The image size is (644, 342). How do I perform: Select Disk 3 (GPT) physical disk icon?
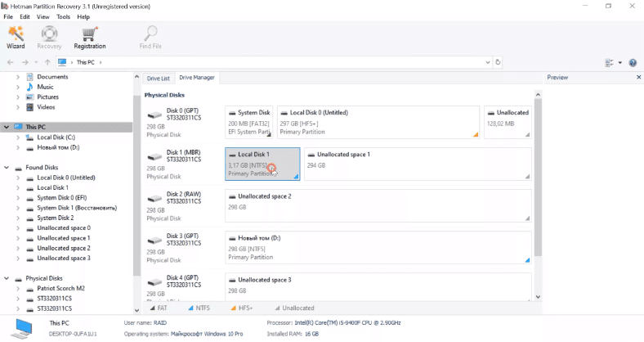click(154, 241)
